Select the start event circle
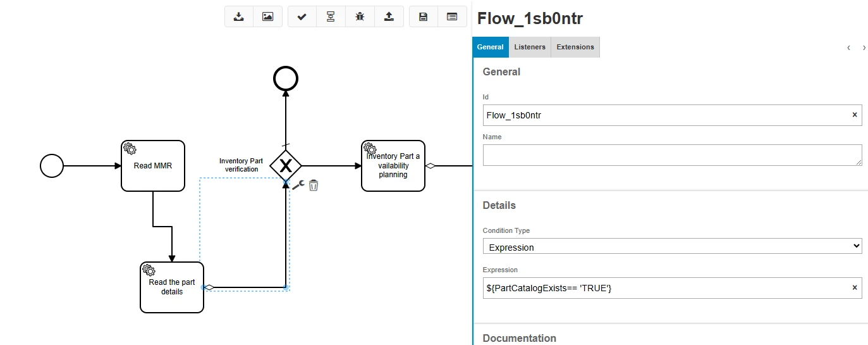Screen dimensions: 868x345 pos(52,166)
